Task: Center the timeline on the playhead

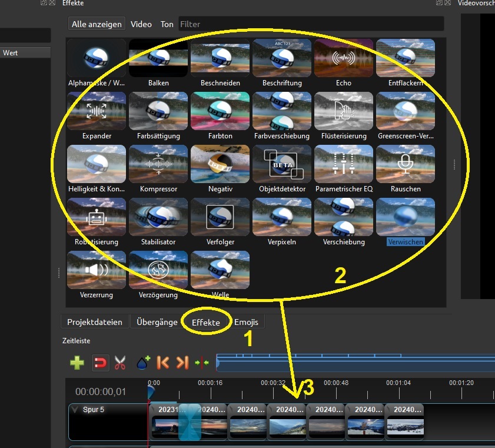Action: [201, 363]
